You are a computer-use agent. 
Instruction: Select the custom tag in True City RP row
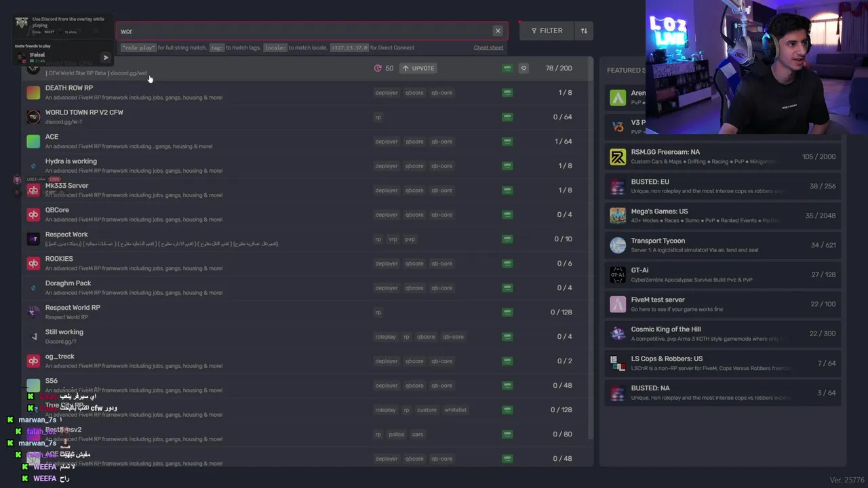pyautogui.click(x=427, y=410)
